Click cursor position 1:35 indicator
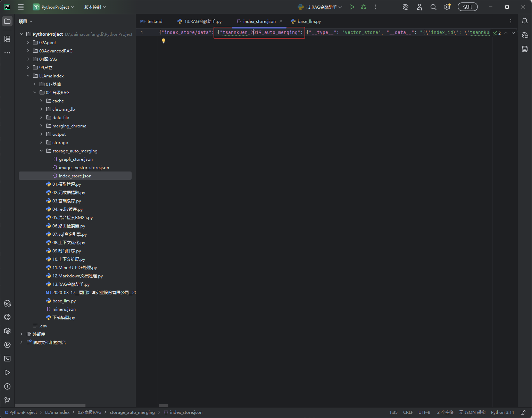 coord(393,412)
